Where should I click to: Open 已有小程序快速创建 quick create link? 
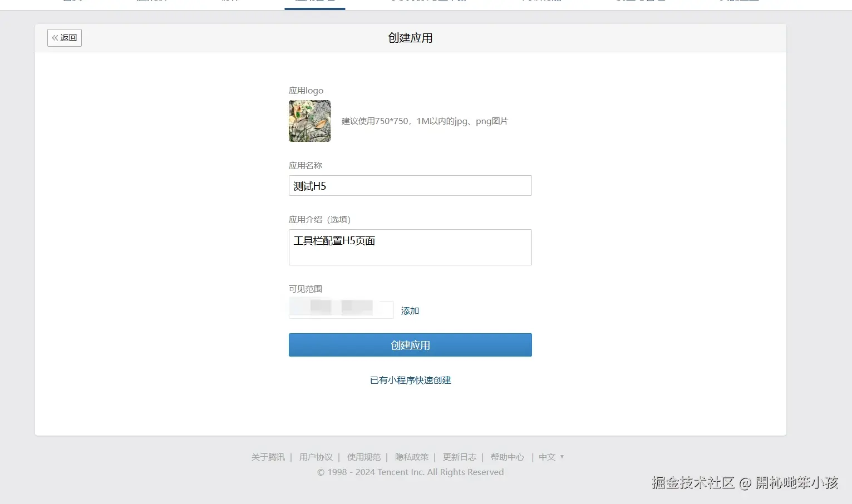(x=410, y=380)
